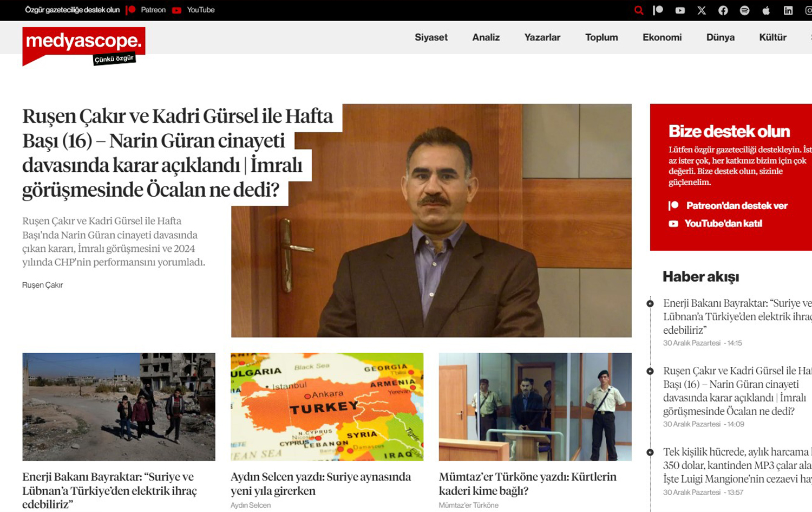Open the Apple podcasts icon
Viewport: 812px width, 512px height.
coord(766,10)
